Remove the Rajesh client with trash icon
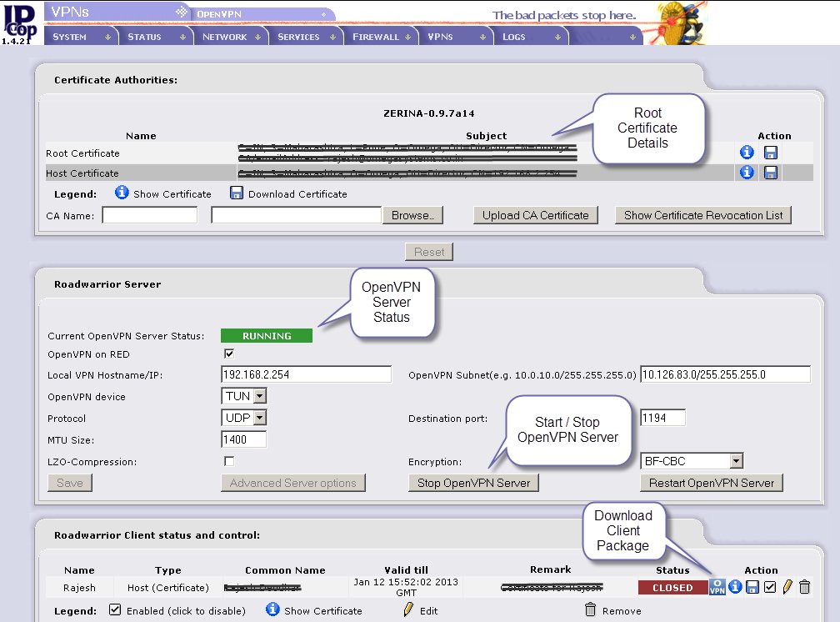This screenshot has width=840, height=622. pyautogui.click(x=804, y=587)
